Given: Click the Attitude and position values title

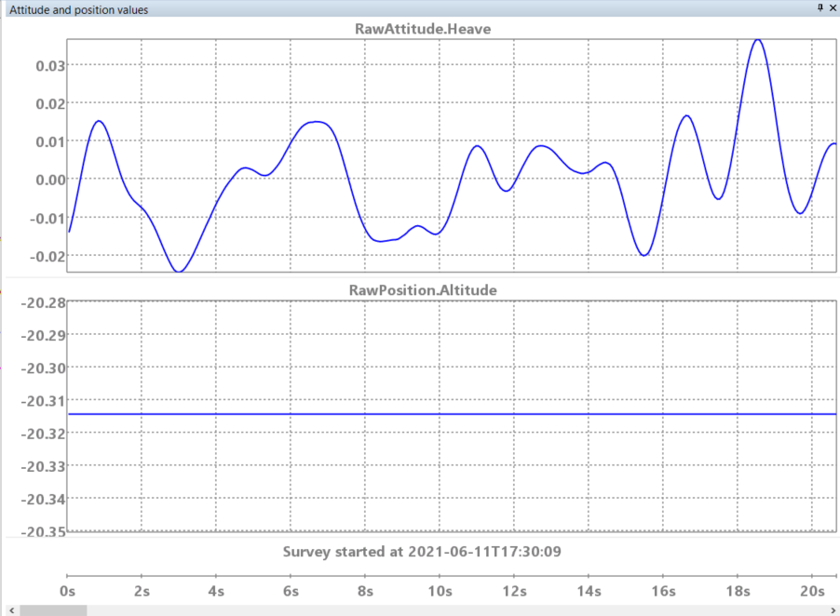Looking at the screenshot, I should click(x=79, y=9).
